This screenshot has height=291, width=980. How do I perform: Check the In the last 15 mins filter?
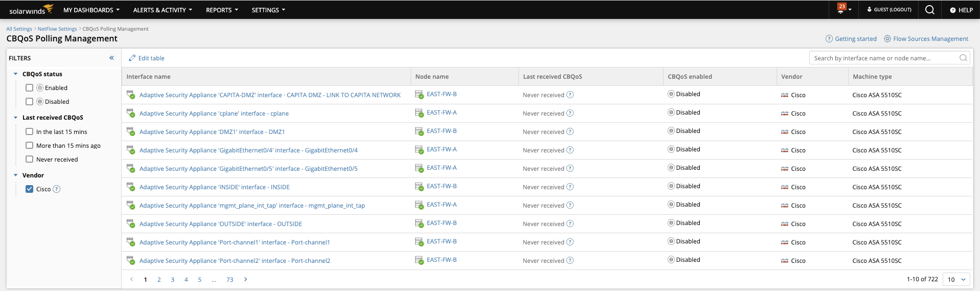click(30, 131)
